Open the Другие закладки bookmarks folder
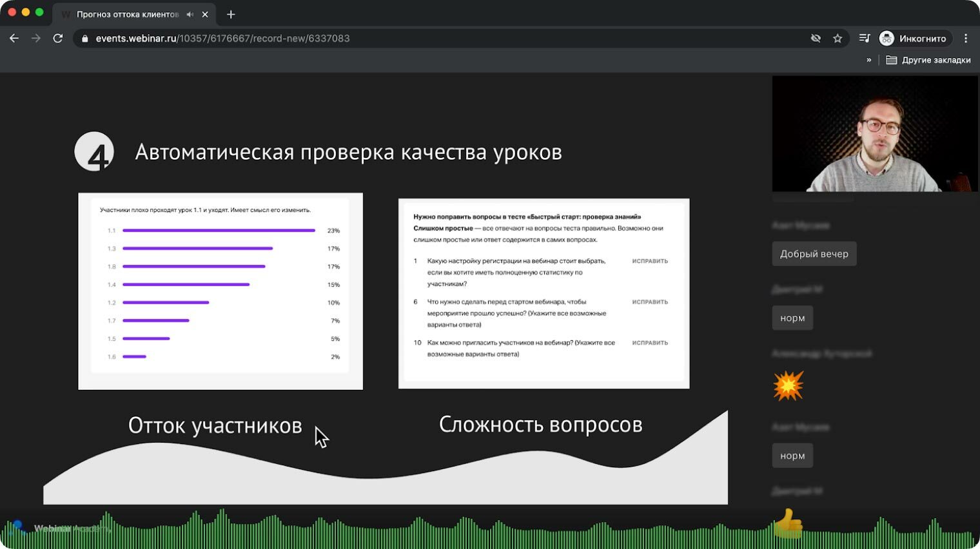 pyautogui.click(x=928, y=60)
